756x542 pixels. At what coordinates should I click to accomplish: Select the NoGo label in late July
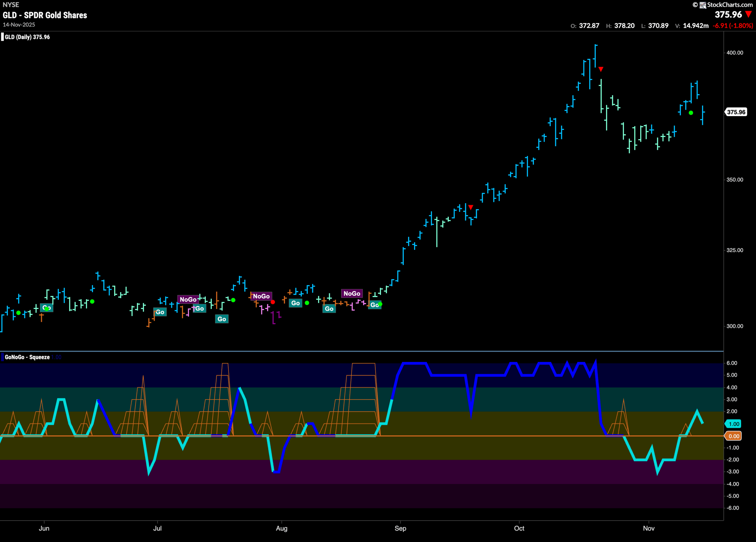(x=261, y=296)
